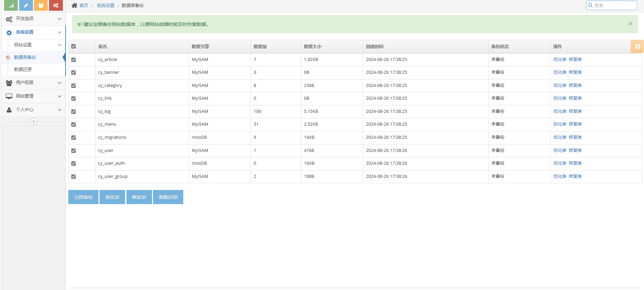Click 修复表 link for cy_article
644x290 pixels.
point(575,59)
